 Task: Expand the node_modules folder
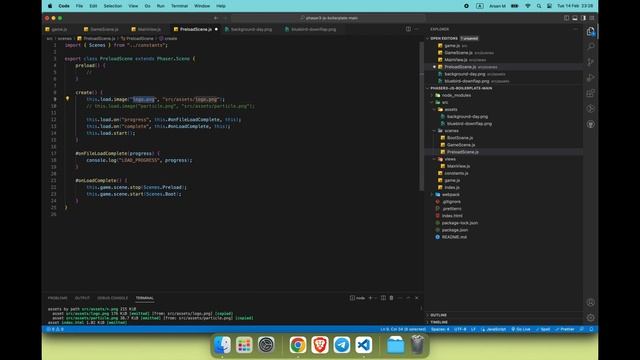[456, 95]
